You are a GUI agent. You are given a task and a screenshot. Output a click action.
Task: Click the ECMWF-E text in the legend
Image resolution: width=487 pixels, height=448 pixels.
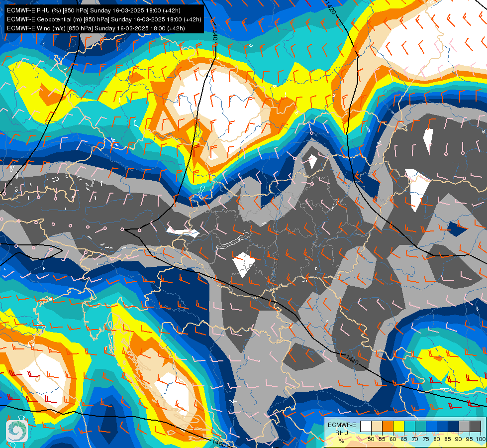click(342, 425)
